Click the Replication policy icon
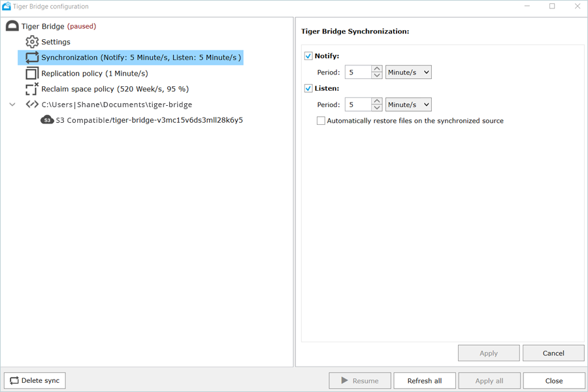The image size is (588, 392). click(32, 73)
